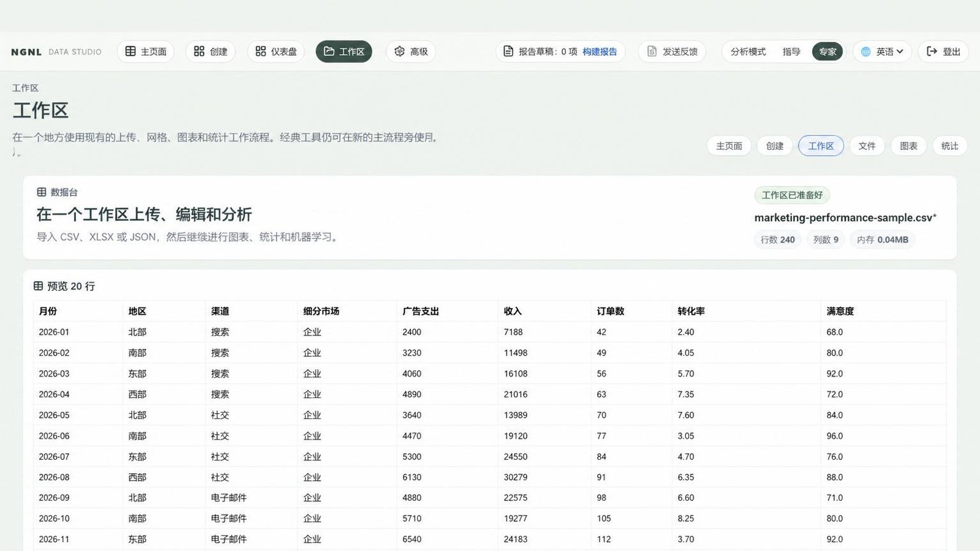This screenshot has width=980, height=551.
Task: Select the 主页面 sub-navigation pill
Action: point(729,146)
